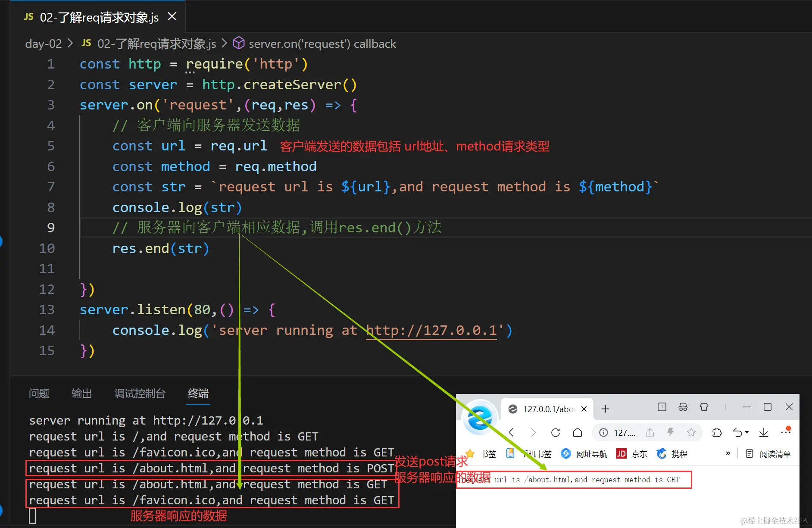This screenshot has height=528, width=812.
Task: Open the browser more menu (three dots)
Action: pyautogui.click(x=785, y=431)
